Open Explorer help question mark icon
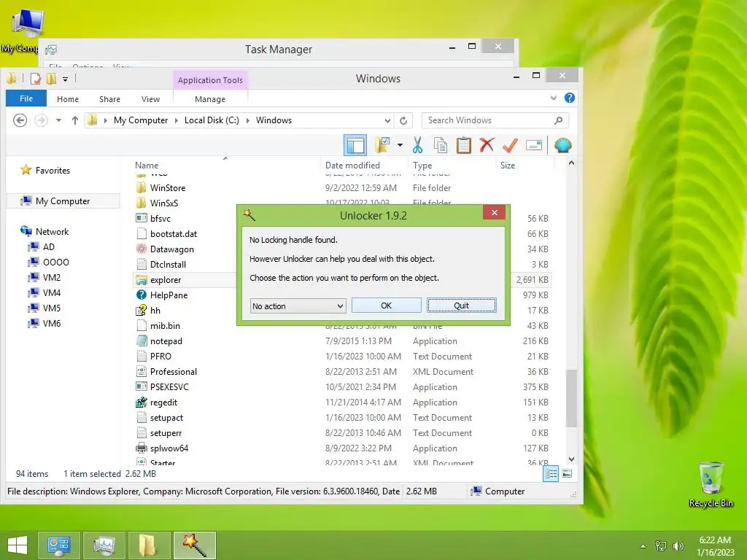Image resolution: width=747 pixels, height=560 pixels. click(569, 98)
